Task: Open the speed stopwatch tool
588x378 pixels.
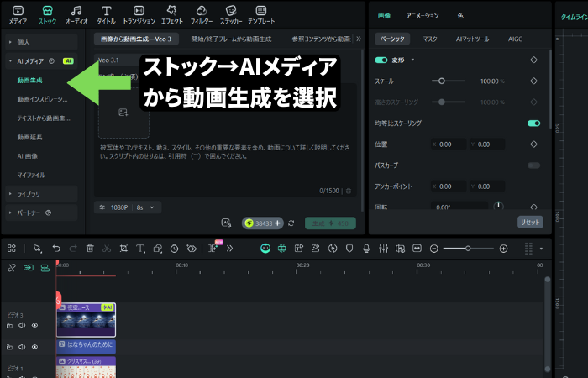Action: (x=175, y=249)
